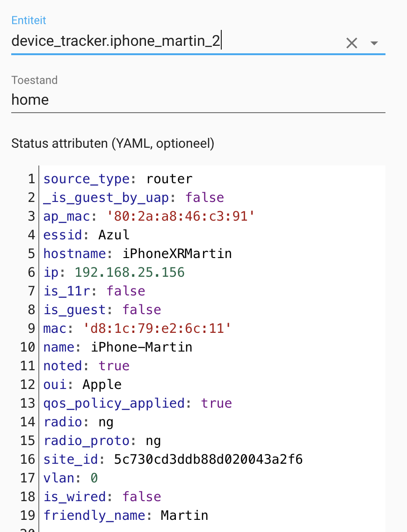Click line number 1 in the editor gutter

(x=31, y=179)
